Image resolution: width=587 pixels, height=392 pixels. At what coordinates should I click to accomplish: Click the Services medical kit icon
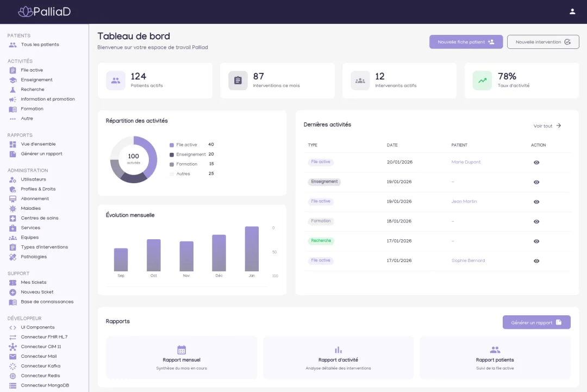pyautogui.click(x=13, y=228)
